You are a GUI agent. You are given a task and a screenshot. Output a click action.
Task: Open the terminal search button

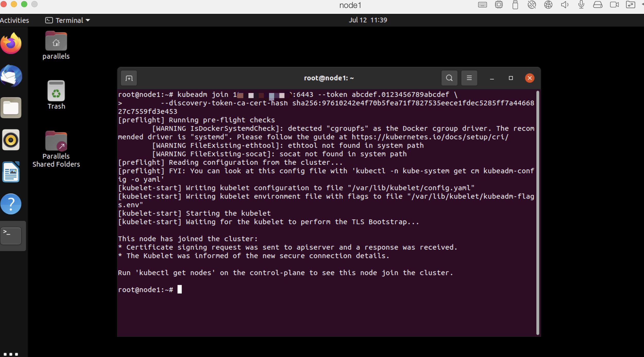[x=449, y=78]
